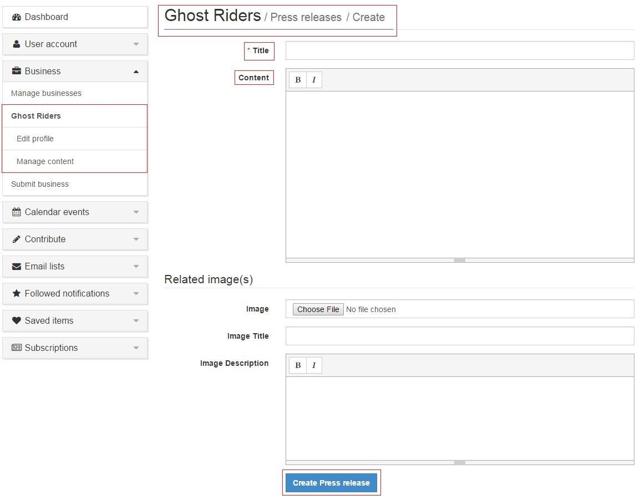Expand the Email lists arrow

coord(136,267)
